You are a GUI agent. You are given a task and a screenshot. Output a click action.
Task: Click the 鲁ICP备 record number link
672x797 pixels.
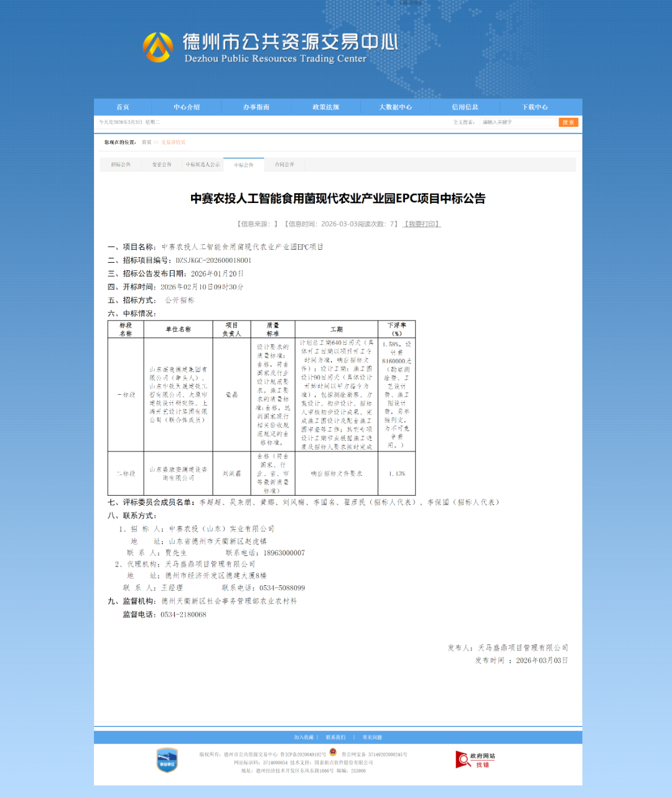pyautogui.click(x=303, y=755)
